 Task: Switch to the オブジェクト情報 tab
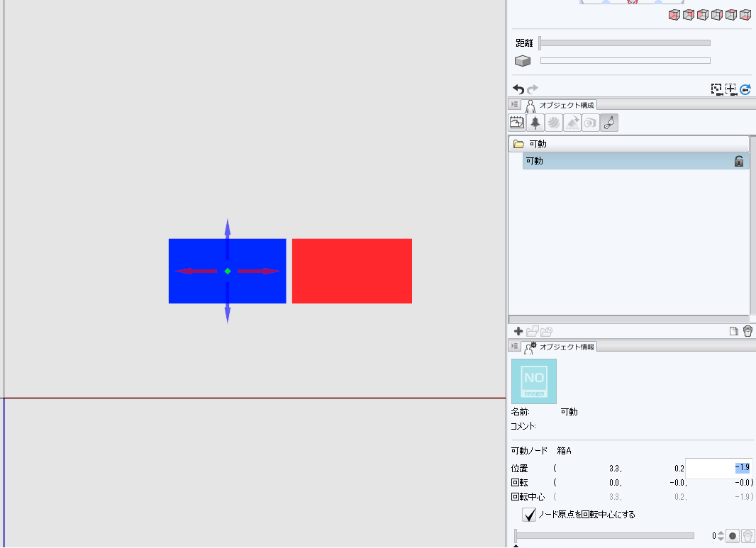(560, 347)
